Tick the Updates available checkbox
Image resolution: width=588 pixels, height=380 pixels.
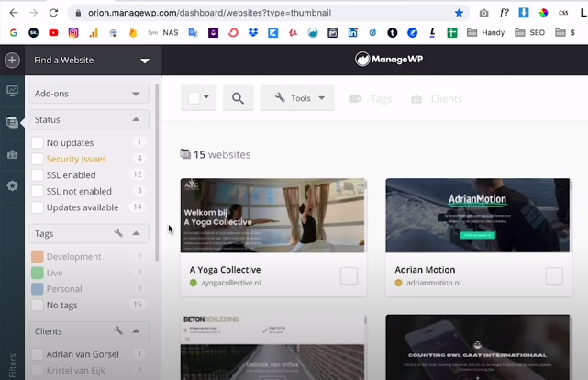click(38, 207)
